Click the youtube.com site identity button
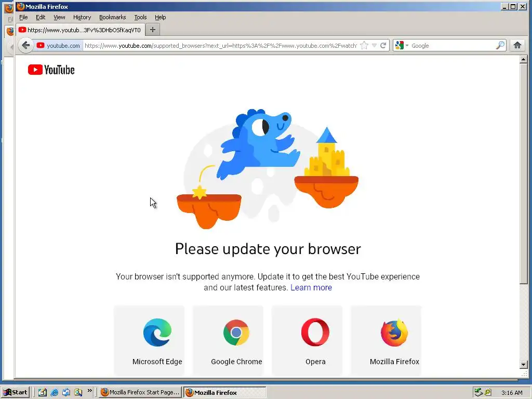Screen dimensions: 532x399 pos(58,46)
